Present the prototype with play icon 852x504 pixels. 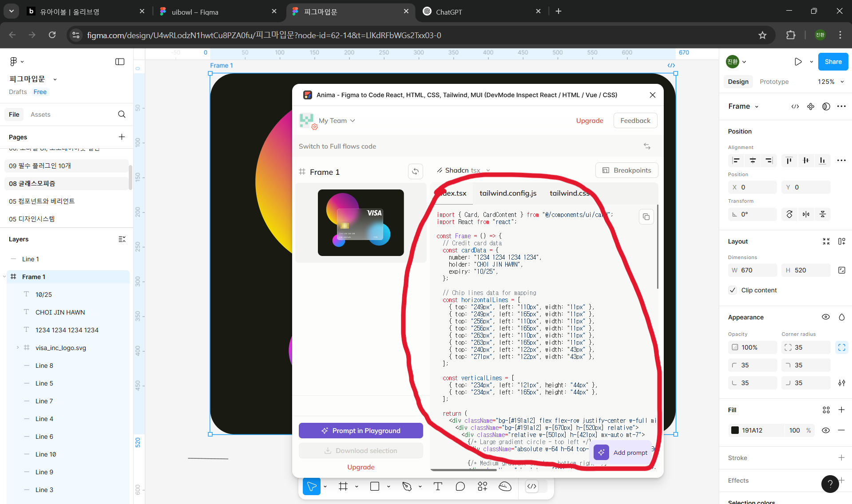tap(798, 62)
